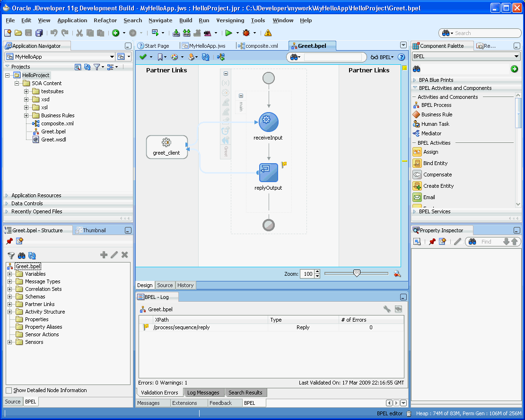This screenshot has width=525, height=420.
Task: Collapse the main sequence box
Action: (x=241, y=96)
